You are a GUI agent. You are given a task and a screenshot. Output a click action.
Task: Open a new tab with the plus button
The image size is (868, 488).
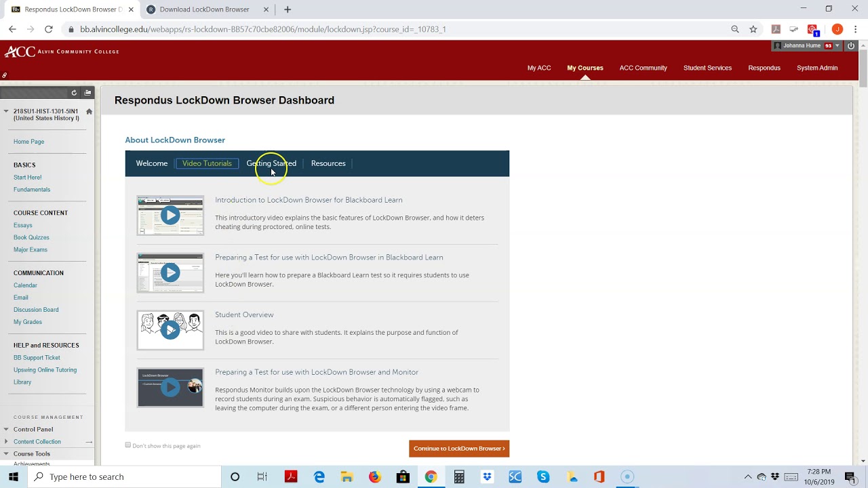[x=288, y=9]
